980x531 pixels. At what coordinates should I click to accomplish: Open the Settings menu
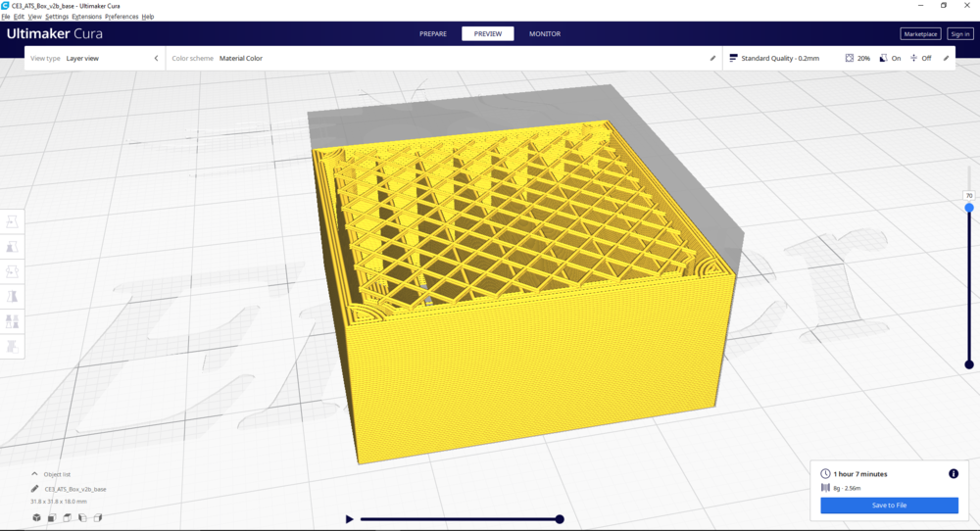pos(57,17)
